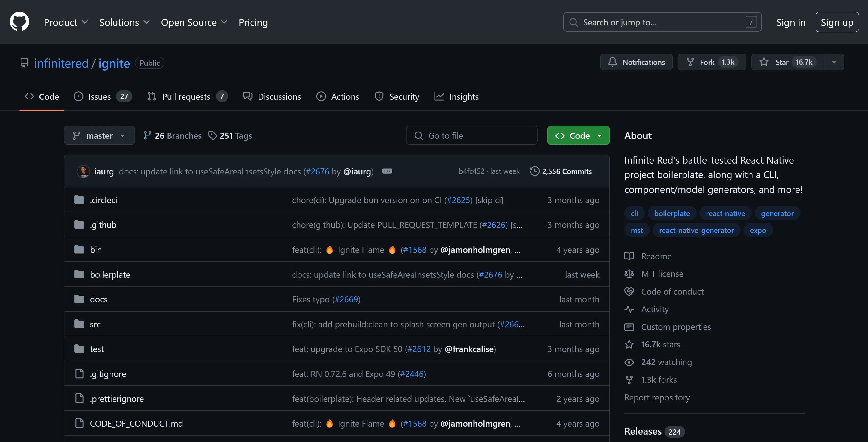This screenshot has width=868, height=442.
Task: Open the Insights tab
Action: pyautogui.click(x=456, y=96)
